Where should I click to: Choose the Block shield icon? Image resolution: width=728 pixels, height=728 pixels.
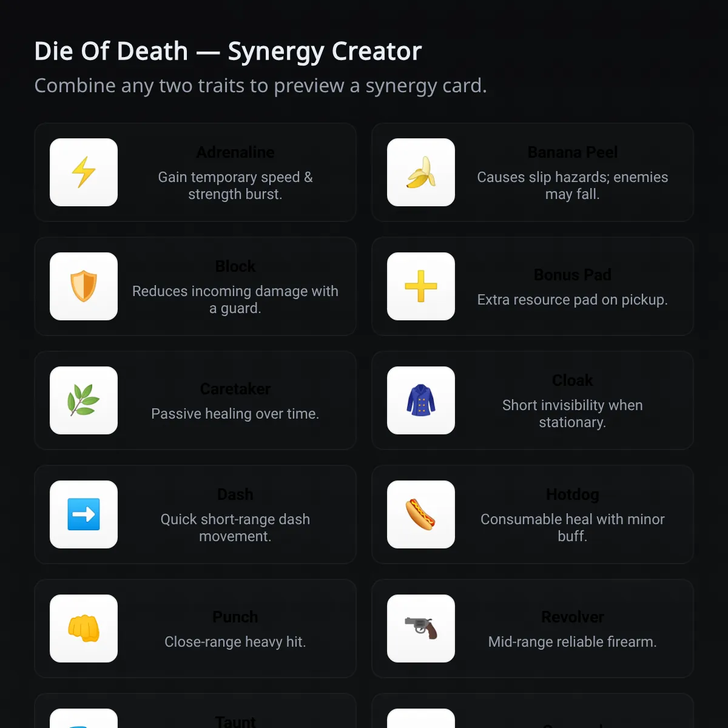coord(84,286)
